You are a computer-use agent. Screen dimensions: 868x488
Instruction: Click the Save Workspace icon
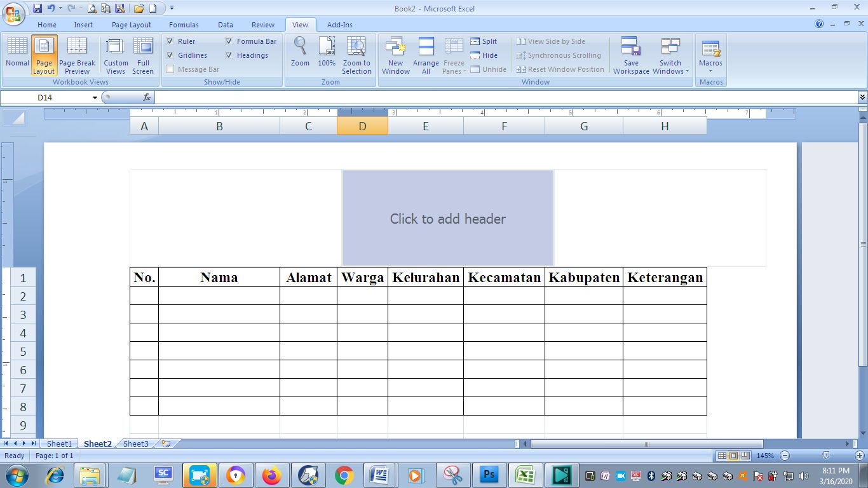pyautogui.click(x=631, y=55)
